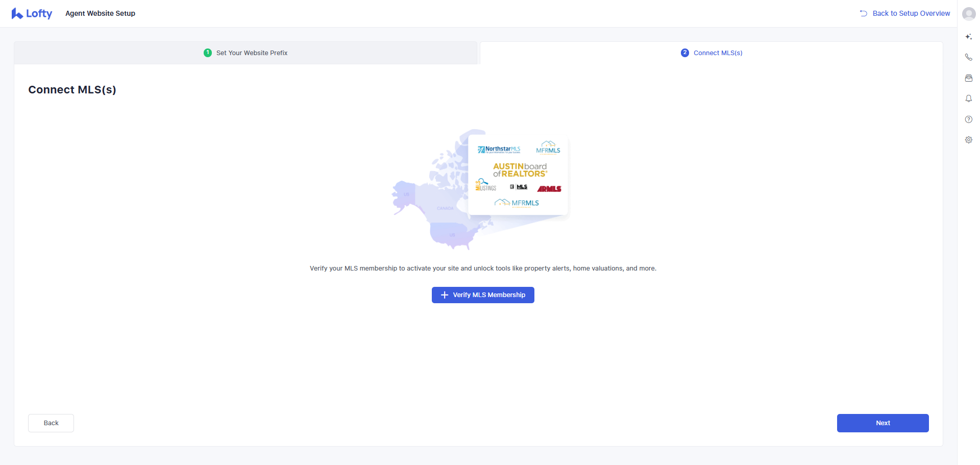Click the Verify MLS Membership button
This screenshot has height=465, width=980.
(483, 295)
